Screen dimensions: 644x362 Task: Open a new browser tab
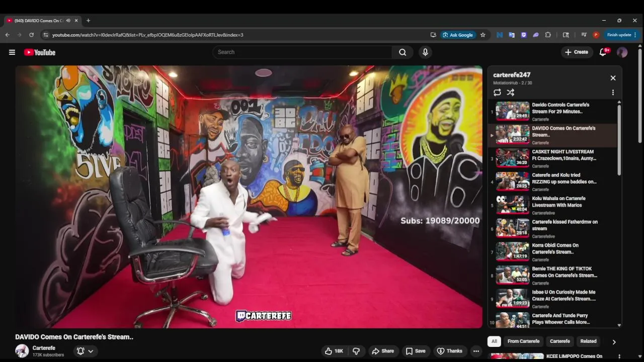click(x=88, y=21)
